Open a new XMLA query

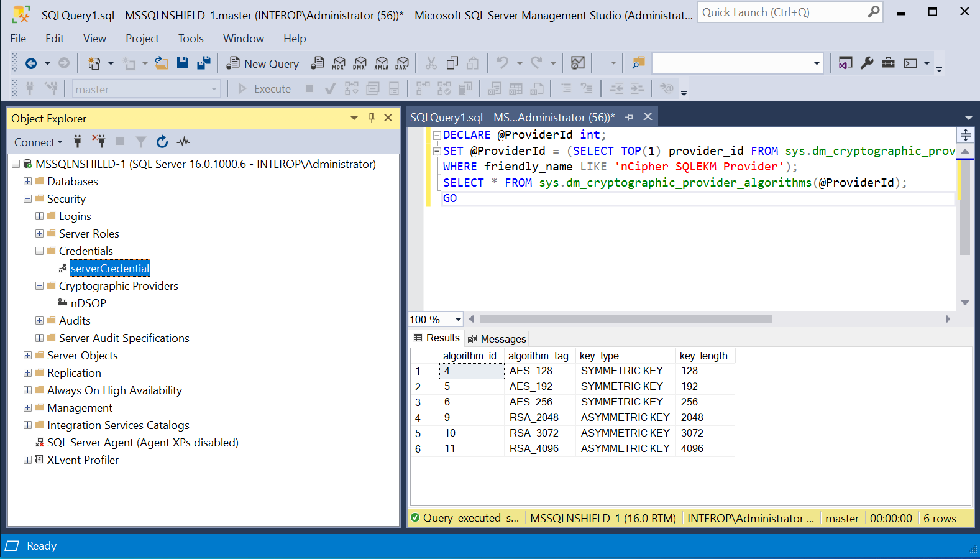pos(382,63)
